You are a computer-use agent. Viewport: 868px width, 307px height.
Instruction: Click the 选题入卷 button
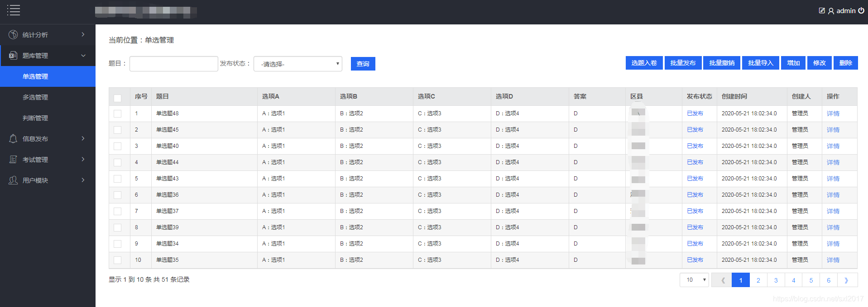[644, 63]
